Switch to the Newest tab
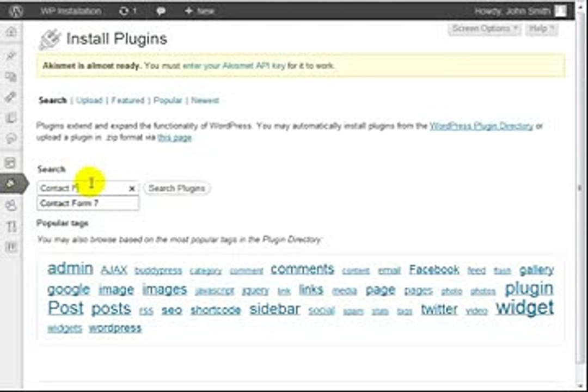This screenshot has width=588, height=392. (x=205, y=101)
